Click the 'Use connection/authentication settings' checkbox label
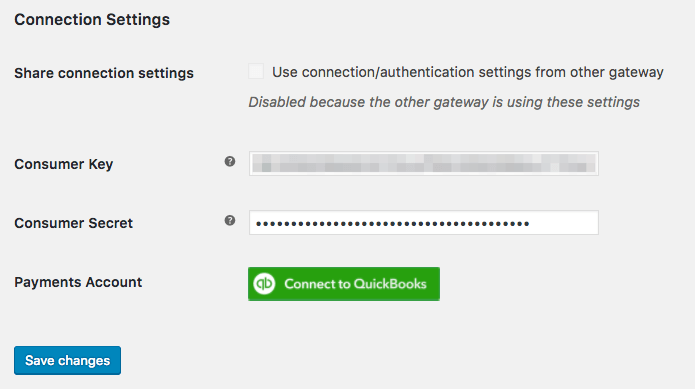695x389 pixels. (x=468, y=72)
